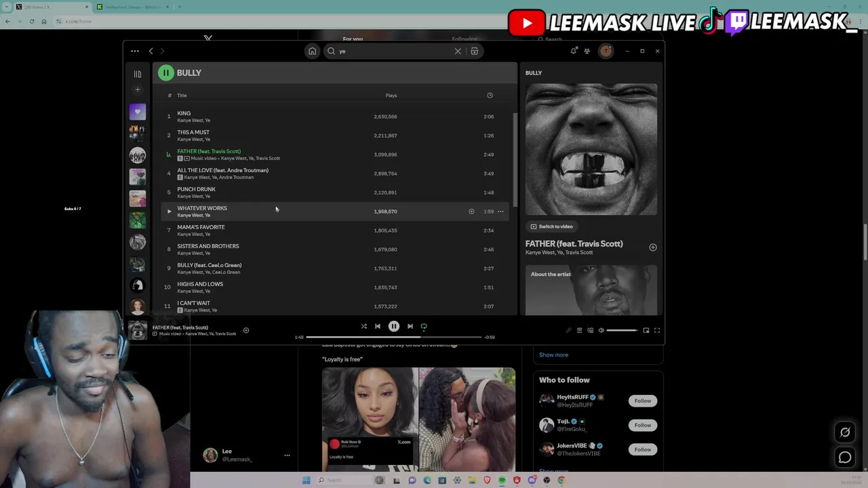Open the three-dots Spotify app menu

click(x=135, y=51)
